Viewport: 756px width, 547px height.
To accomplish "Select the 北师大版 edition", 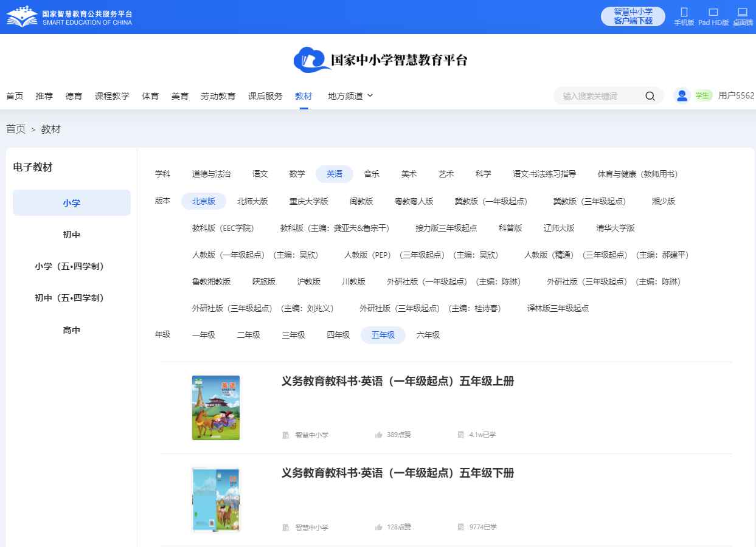I will (x=252, y=201).
